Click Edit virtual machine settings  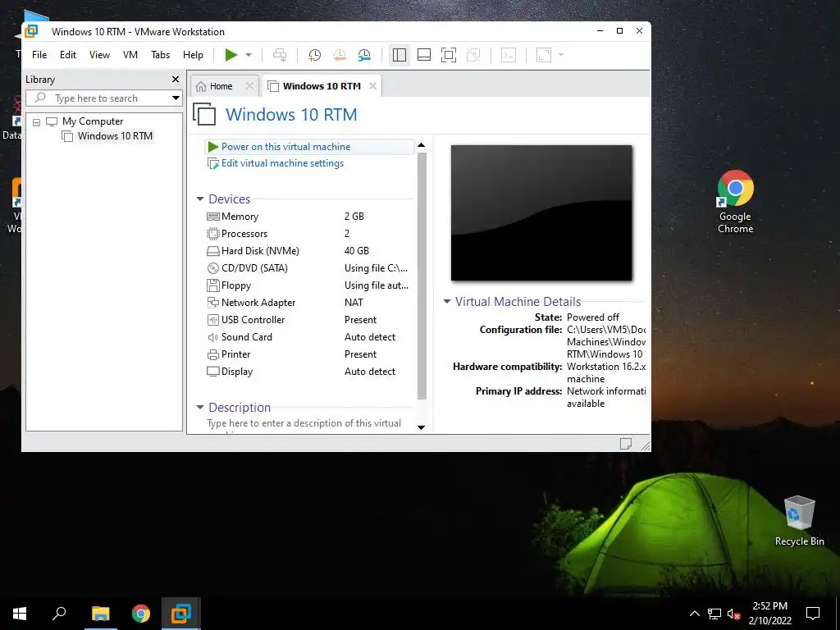tap(282, 163)
